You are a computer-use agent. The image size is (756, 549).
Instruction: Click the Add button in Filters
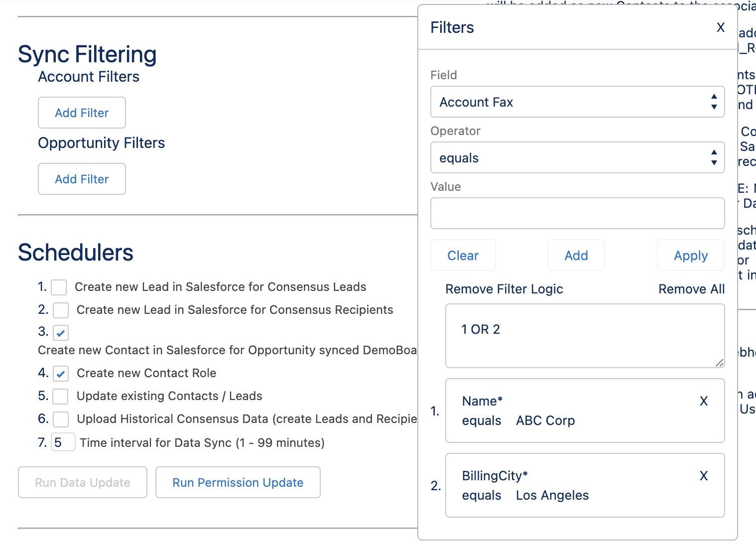click(576, 256)
